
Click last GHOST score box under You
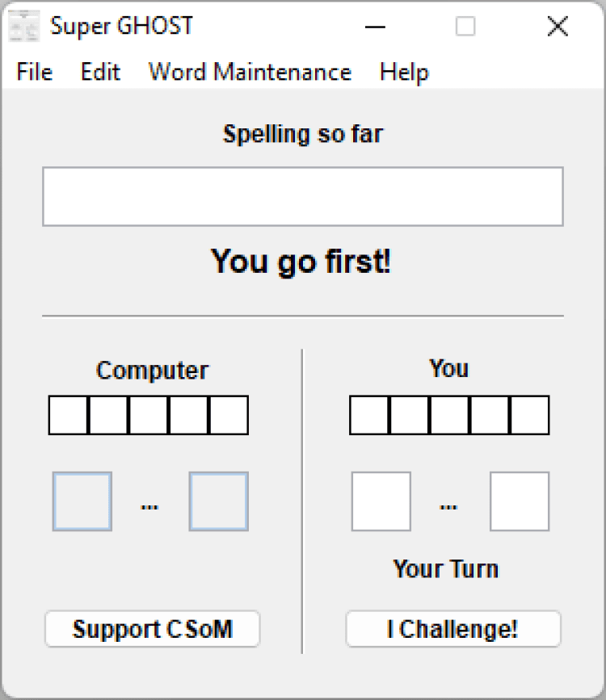529,415
